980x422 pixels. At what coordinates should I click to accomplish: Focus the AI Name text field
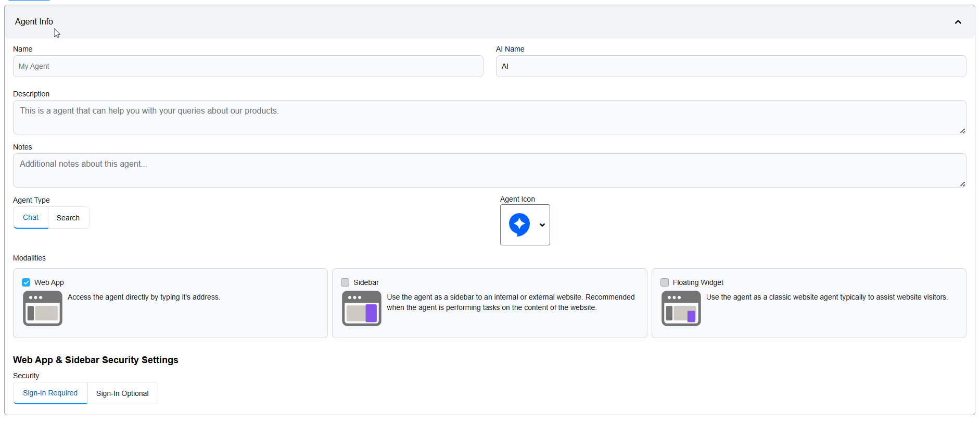[x=731, y=66]
